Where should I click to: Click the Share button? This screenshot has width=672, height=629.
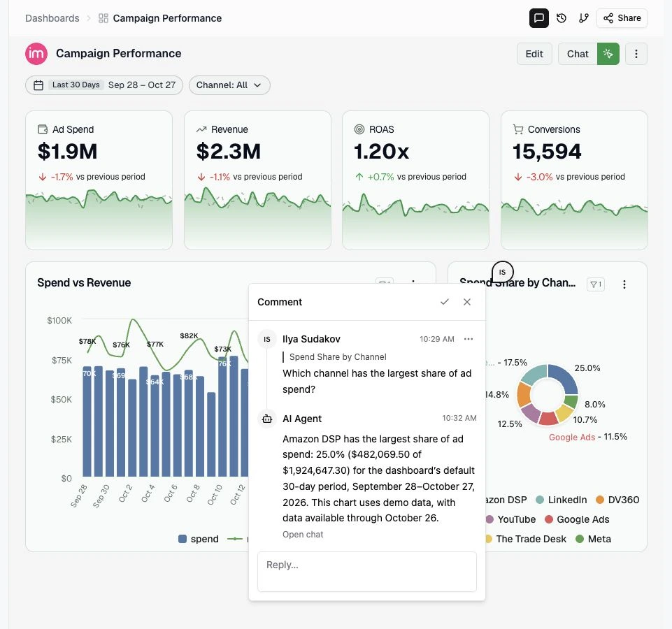[x=622, y=18]
